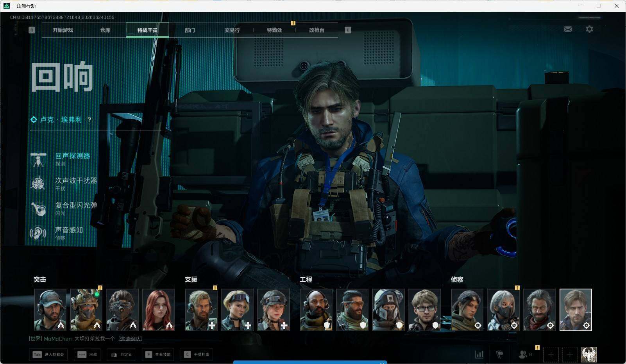Switch to the 开始游戏 tab

coord(63,30)
